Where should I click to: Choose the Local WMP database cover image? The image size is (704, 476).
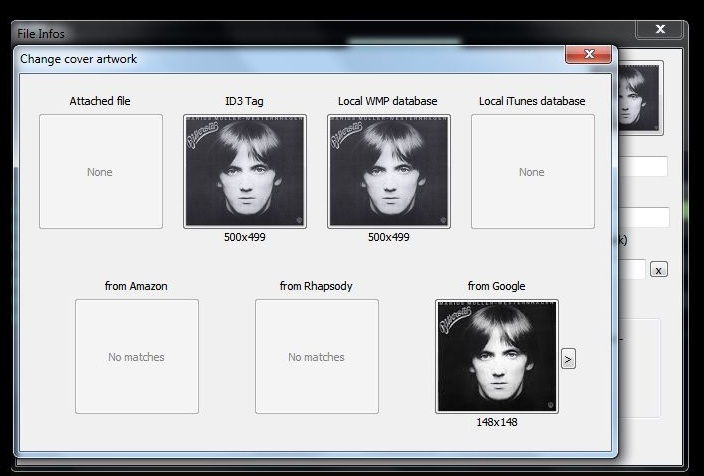click(389, 172)
